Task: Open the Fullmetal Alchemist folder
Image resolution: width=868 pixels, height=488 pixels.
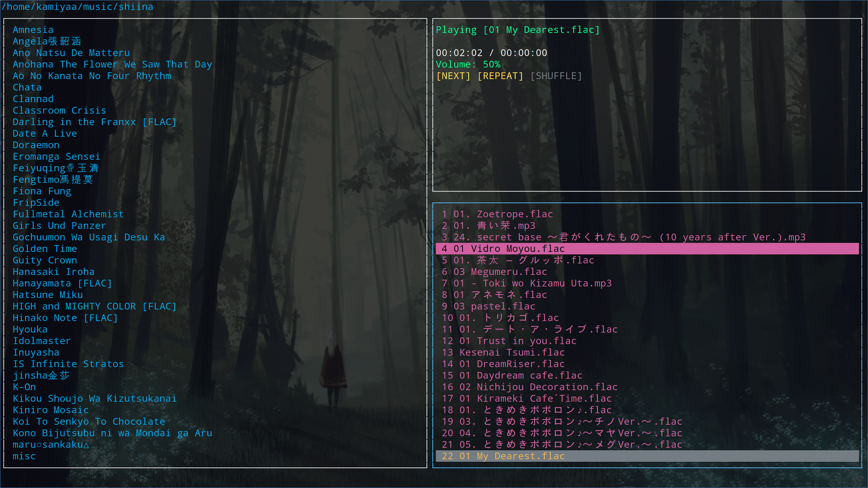Action: click(x=68, y=214)
